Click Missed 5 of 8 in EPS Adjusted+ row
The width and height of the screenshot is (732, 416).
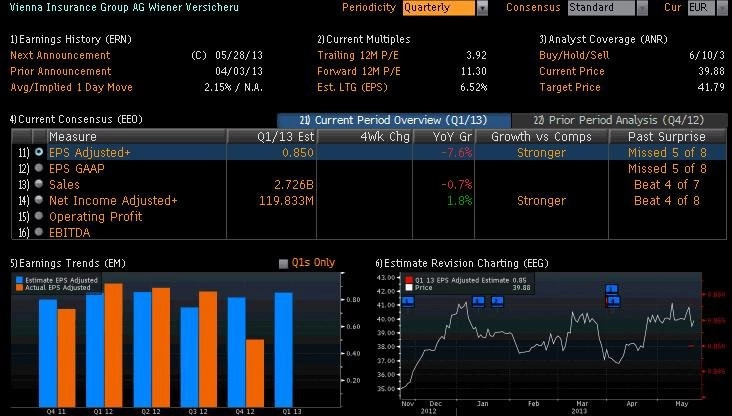667,153
